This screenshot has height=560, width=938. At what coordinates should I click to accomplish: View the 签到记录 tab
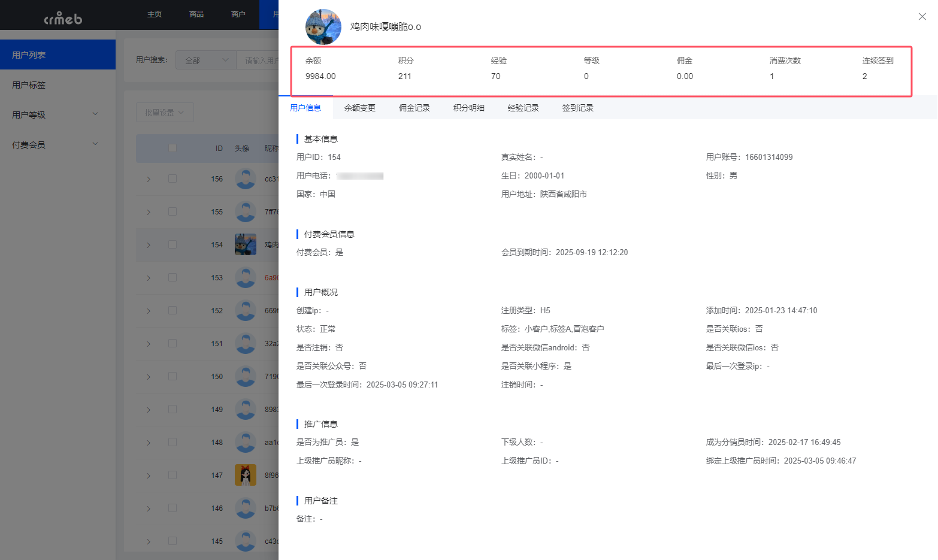pos(577,107)
